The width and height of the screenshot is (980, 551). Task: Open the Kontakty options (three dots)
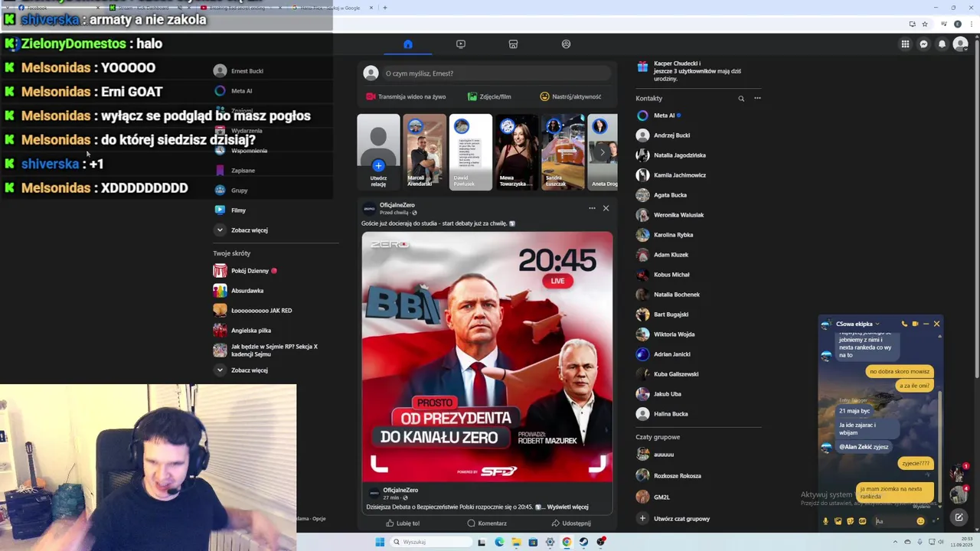(x=757, y=98)
